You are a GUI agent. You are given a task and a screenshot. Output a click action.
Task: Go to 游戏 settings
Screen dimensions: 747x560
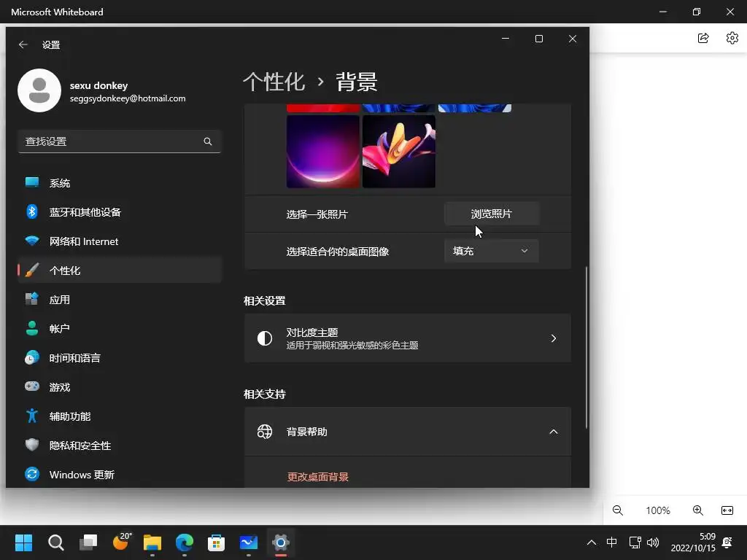click(119, 387)
